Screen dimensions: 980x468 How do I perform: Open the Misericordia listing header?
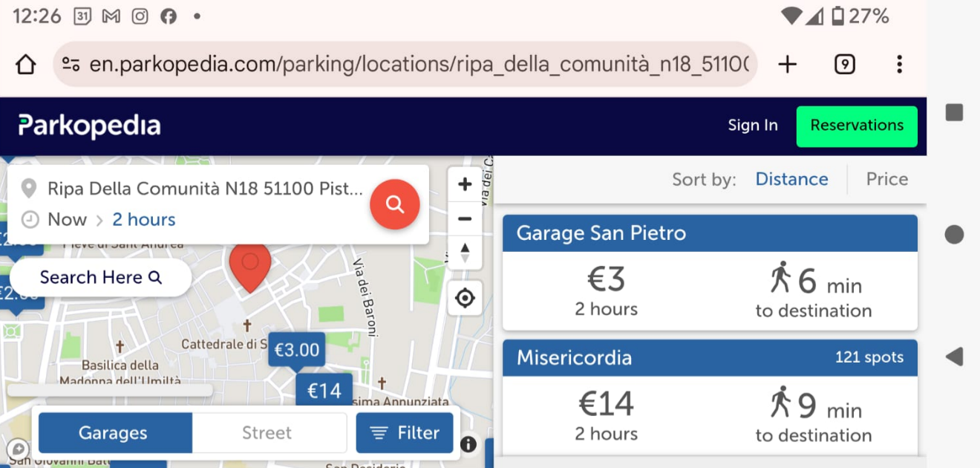(x=710, y=358)
